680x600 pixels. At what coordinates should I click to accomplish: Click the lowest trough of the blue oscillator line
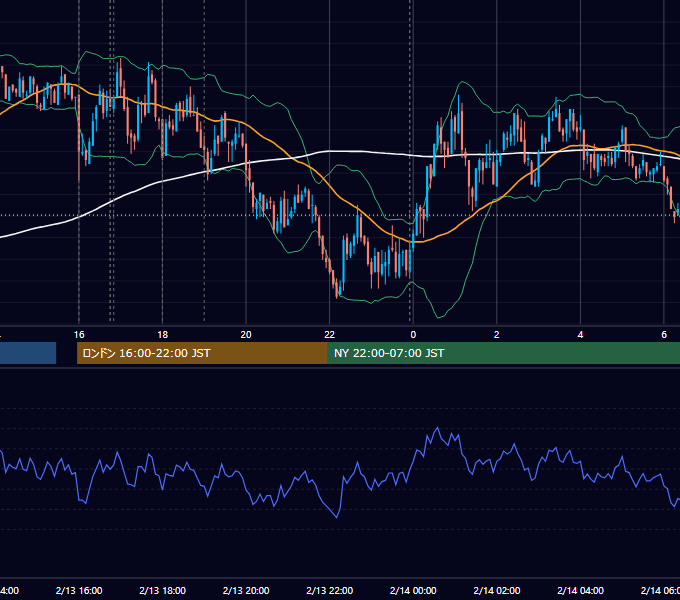[337, 517]
